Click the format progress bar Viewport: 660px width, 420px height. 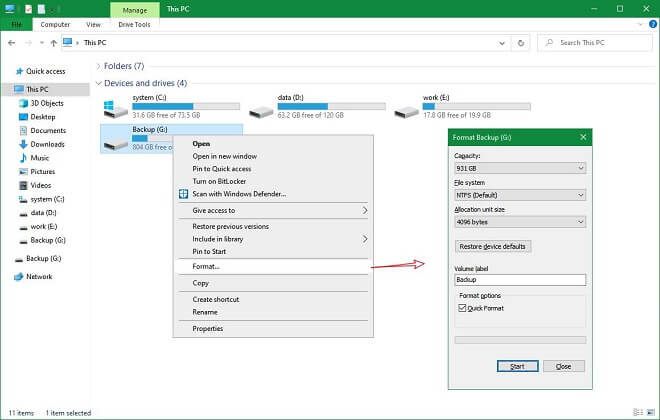pos(520,340)
